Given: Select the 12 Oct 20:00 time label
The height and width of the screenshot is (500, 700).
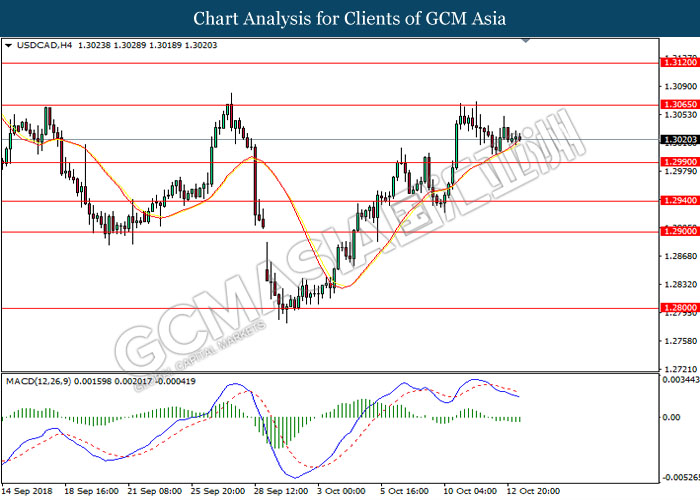Looking at the screenshot, I should coord(533,492).
